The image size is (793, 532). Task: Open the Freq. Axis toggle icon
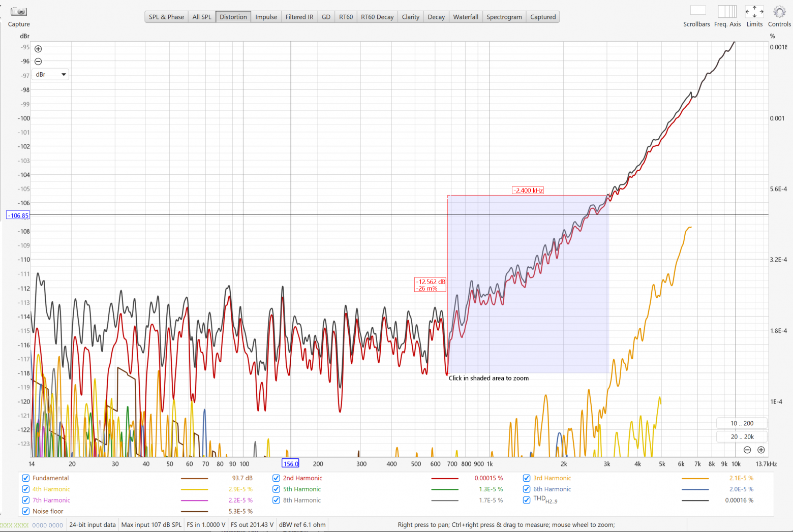(727, 11)
